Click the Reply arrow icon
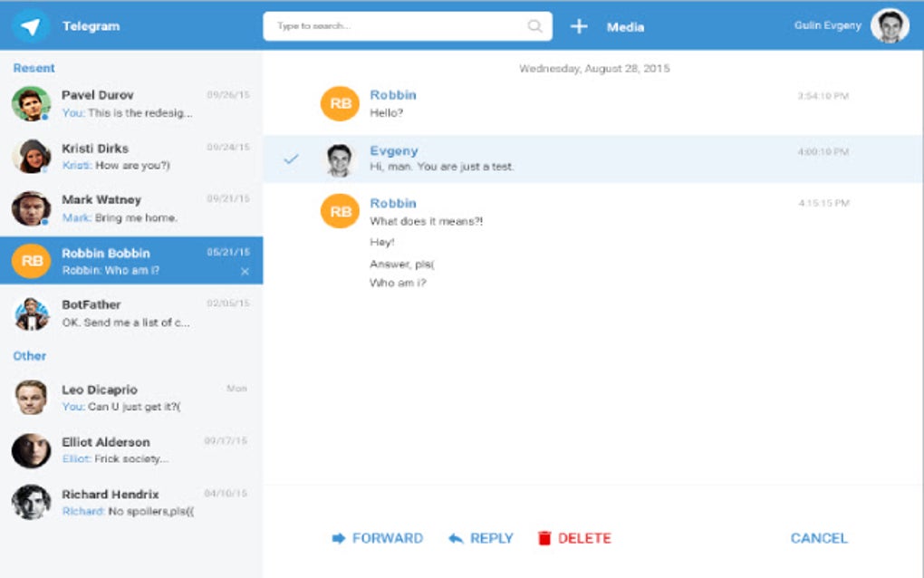This screenshot has width=924, height=578. click(456, 538)
